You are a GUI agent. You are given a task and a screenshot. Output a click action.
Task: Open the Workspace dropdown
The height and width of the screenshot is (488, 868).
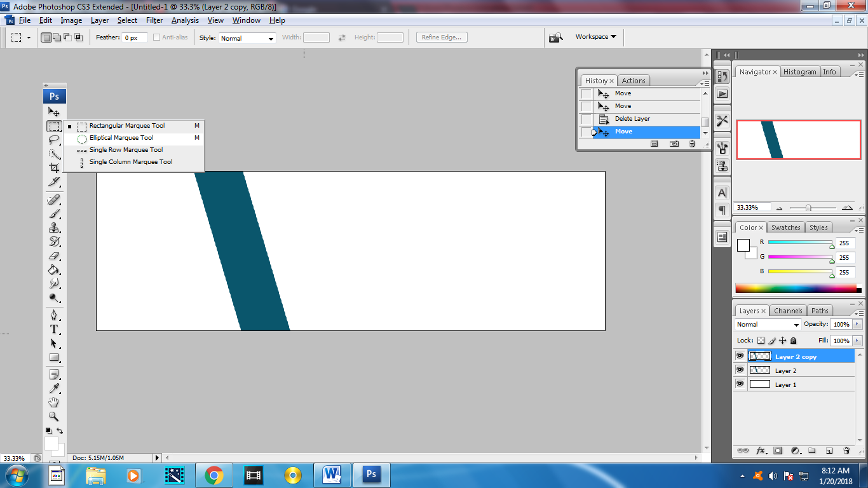pos(596,37)
